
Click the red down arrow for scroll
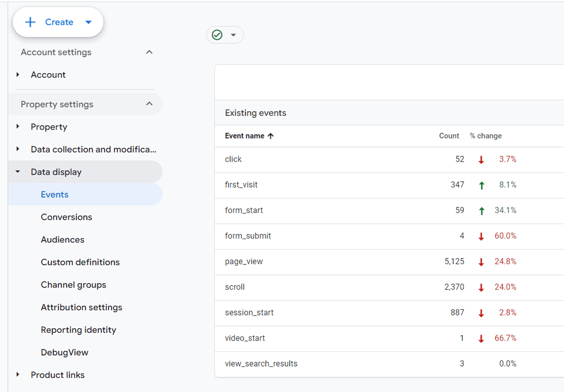(x=481, y=287)
